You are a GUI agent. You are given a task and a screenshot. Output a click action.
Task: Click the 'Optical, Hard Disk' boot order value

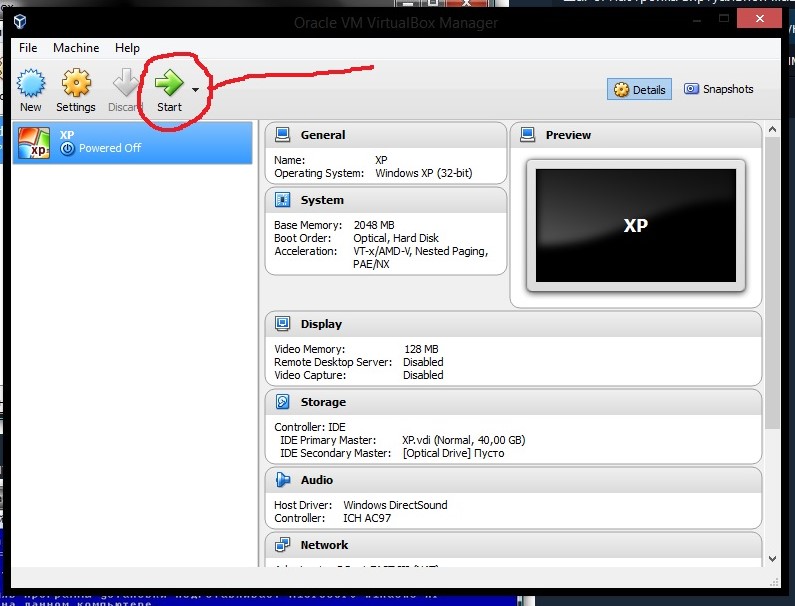coord(396,238)
